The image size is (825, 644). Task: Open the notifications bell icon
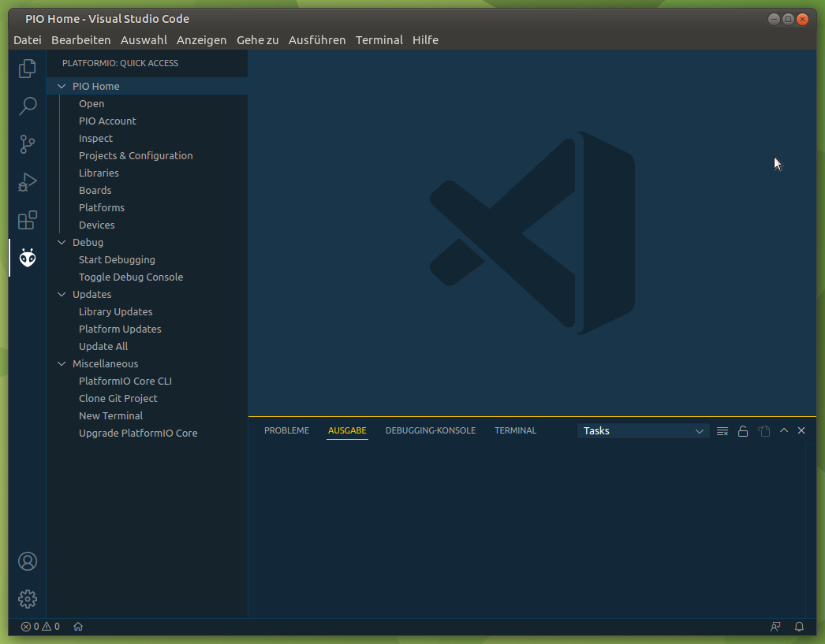(x=799, y=627)
